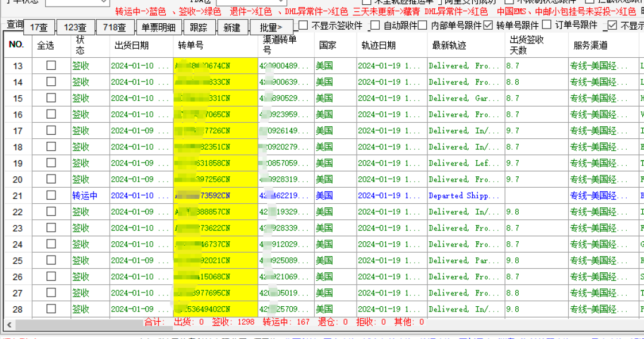Image resolution: width=644 pixels, height=339 pixels.
Task: Click the 转运中: 167 summary total
Action: click(x=286, y=322)
